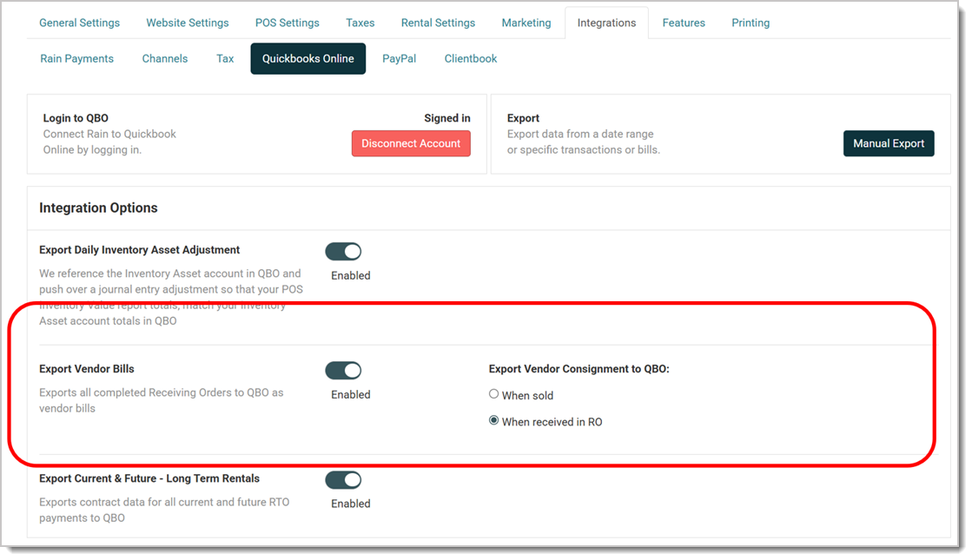Open the Tax integration sub-tab
The height and width of the screenshot is (560, 972).
tap(225, 58)
